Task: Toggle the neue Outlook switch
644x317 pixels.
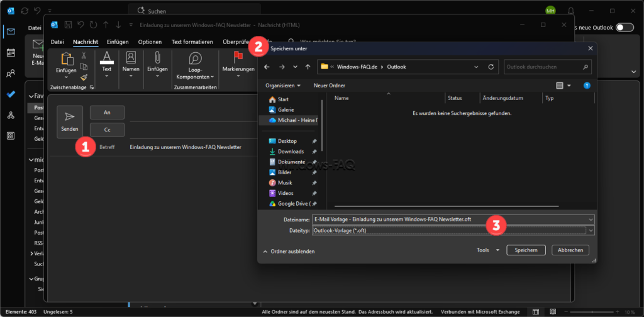Action: coord(625,28)
